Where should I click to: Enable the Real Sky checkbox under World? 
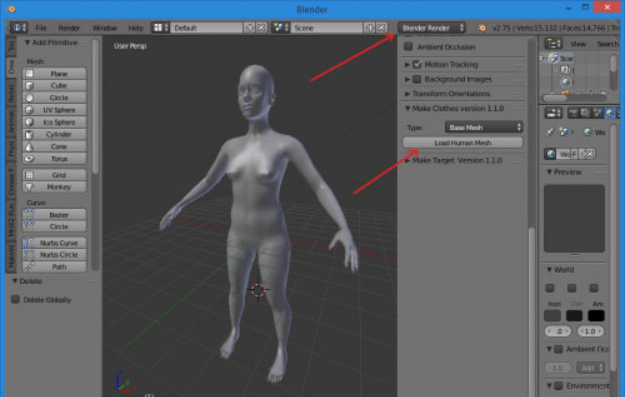[x=594, y=288]
